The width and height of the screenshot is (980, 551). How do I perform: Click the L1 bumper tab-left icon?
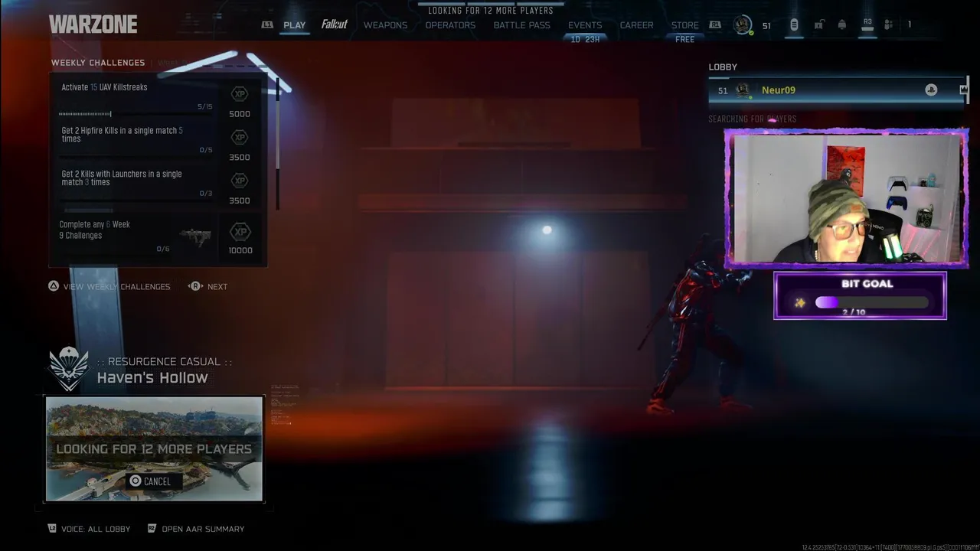(x=266, y=25)
